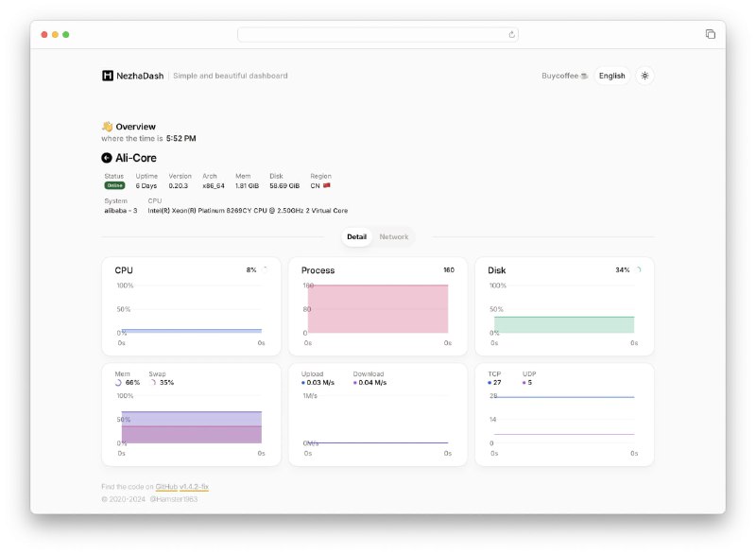Open the v1.4.2-fix version link
The width and height of the screenshot is (756, 554).
[x=194, y=486]
